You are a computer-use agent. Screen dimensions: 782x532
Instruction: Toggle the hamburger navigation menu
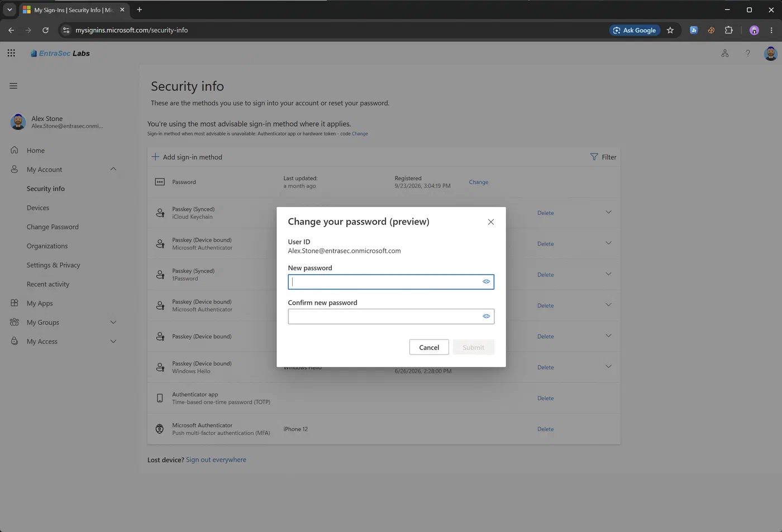13,86
